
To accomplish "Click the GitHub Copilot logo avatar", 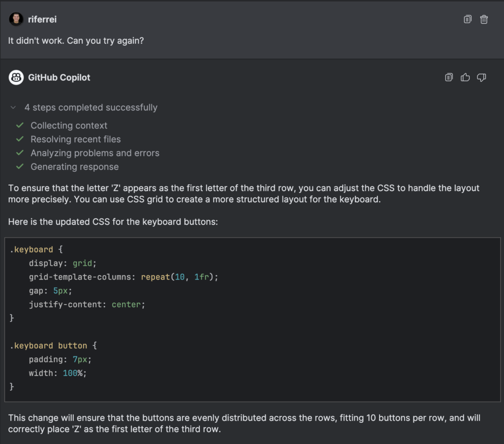I will point(16,77).
